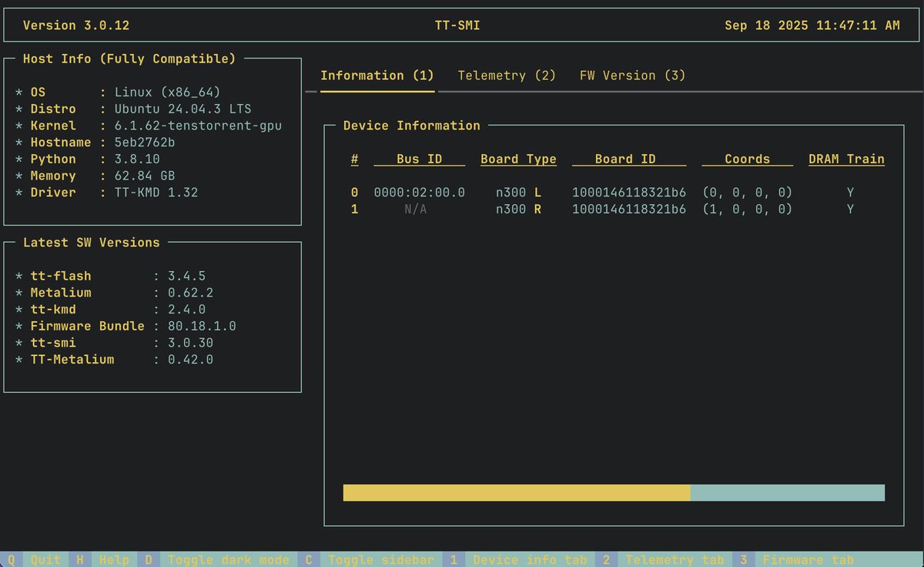Click OS value Linux (x86_64)
This screenshot has width=924, height=567.
click(x=168, y=92)
